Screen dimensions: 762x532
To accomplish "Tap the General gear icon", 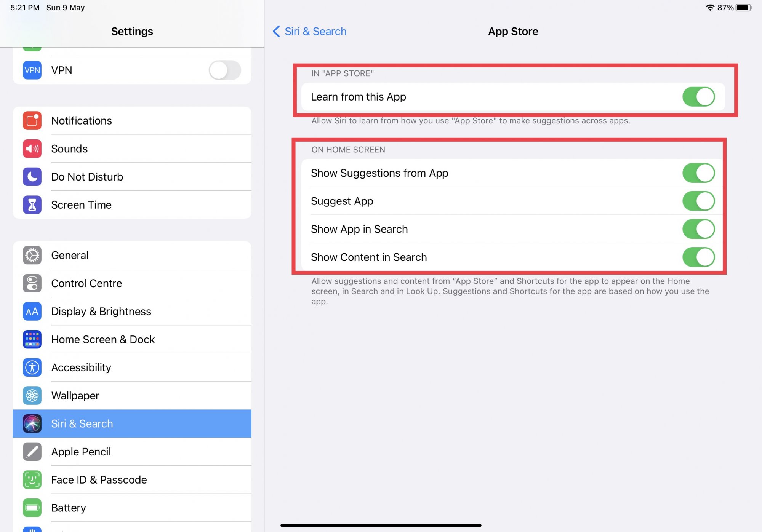I will pyautogui.click(x=32, y=255).
